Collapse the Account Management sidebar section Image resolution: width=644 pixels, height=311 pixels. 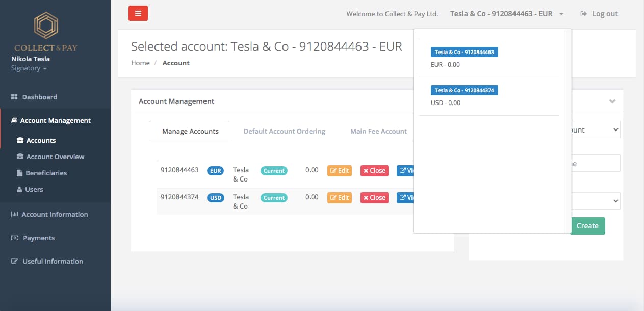pos(55,121)
